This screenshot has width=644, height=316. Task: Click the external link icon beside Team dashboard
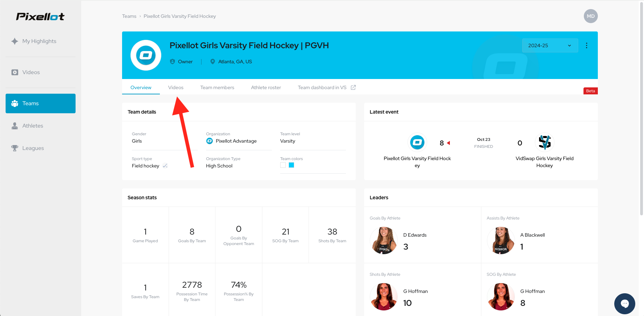[x=353, y=87]
